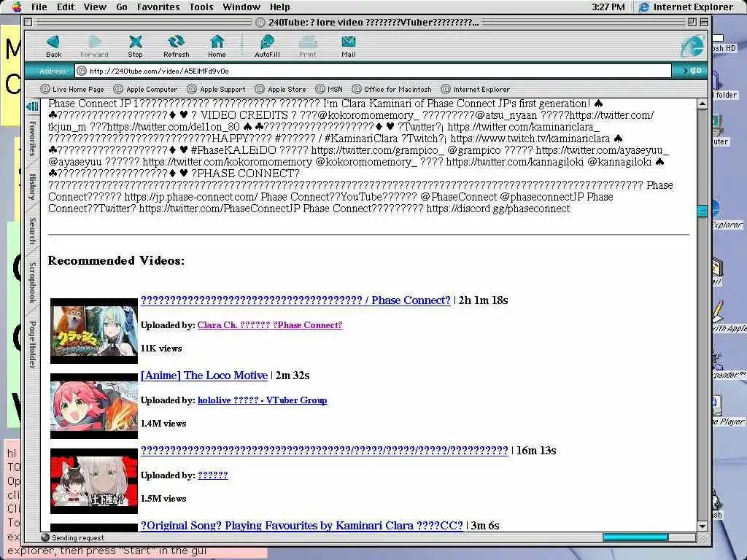This screenshot has height=560, width=747.
Task: Open the Scrapbook explorer bar tab
Action: 32,282
